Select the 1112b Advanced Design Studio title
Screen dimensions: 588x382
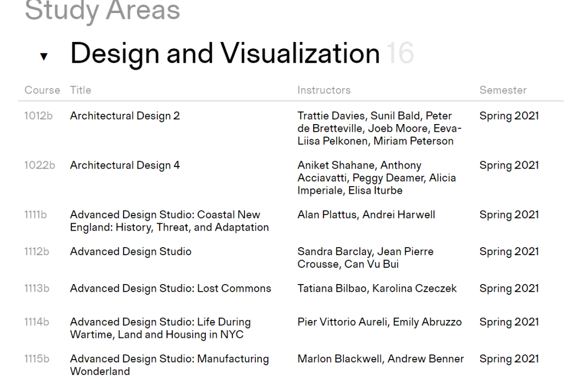click(x=131, y=251)
